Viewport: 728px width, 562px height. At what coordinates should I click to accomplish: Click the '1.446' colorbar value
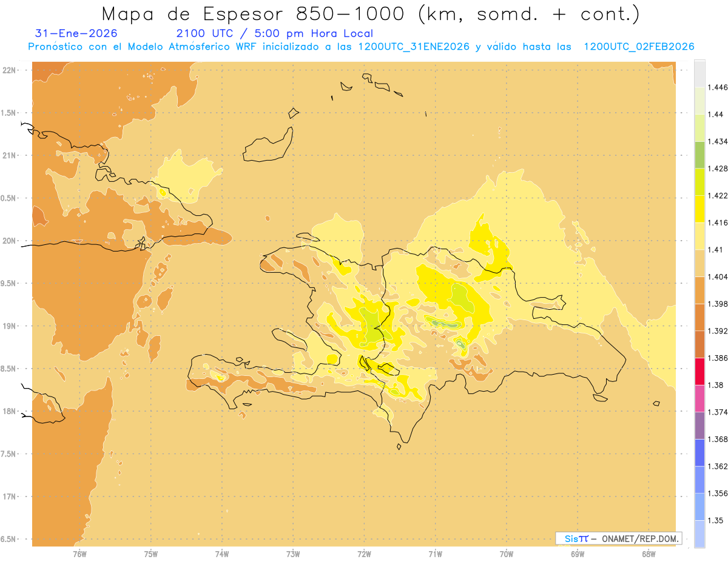pos(717,88)
